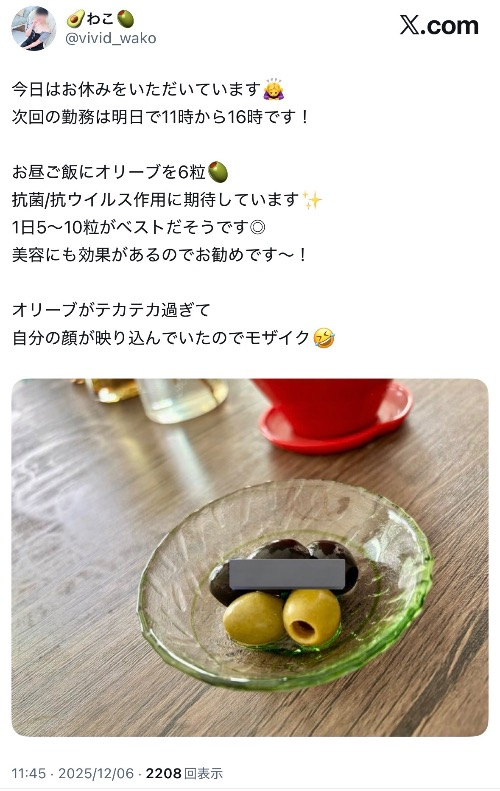Click the X.com logo
Viewport: 500px width, 791px height.
click(439, 25)
